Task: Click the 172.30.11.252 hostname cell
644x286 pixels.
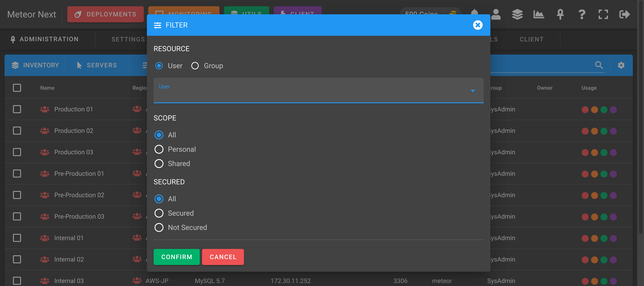Action: [290, 281]
